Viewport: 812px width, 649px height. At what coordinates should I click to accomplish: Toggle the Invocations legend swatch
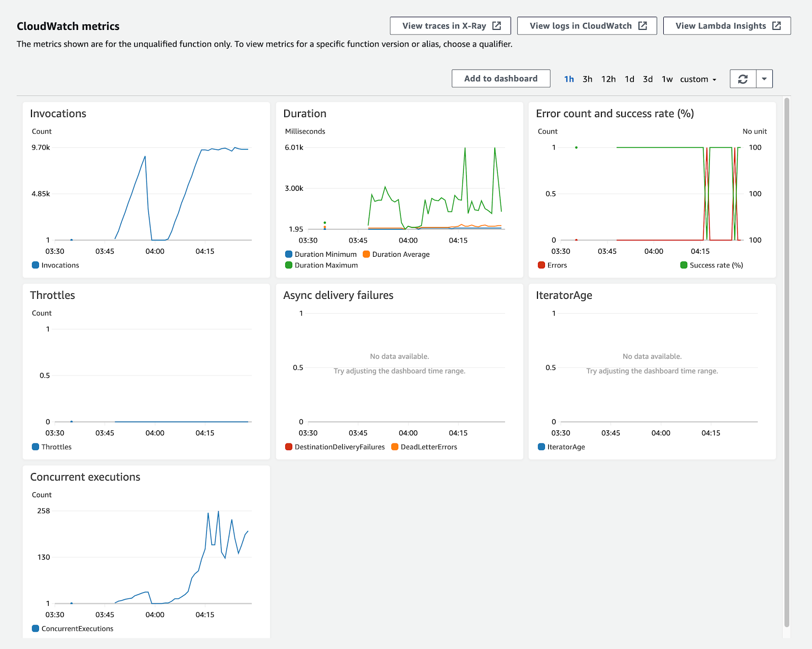coord(36,265)
